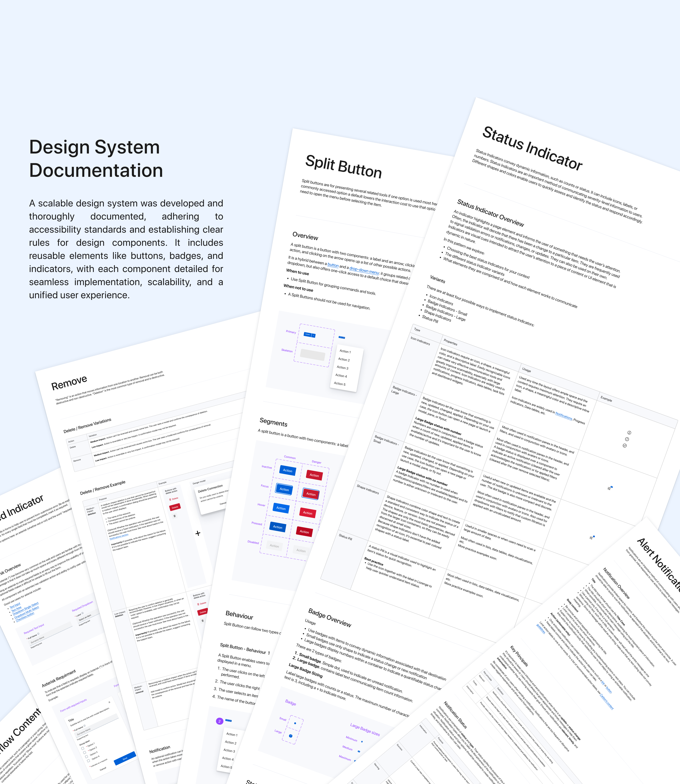
Task: Click the Hover Danger Action button
Action: tap(307, 513)
